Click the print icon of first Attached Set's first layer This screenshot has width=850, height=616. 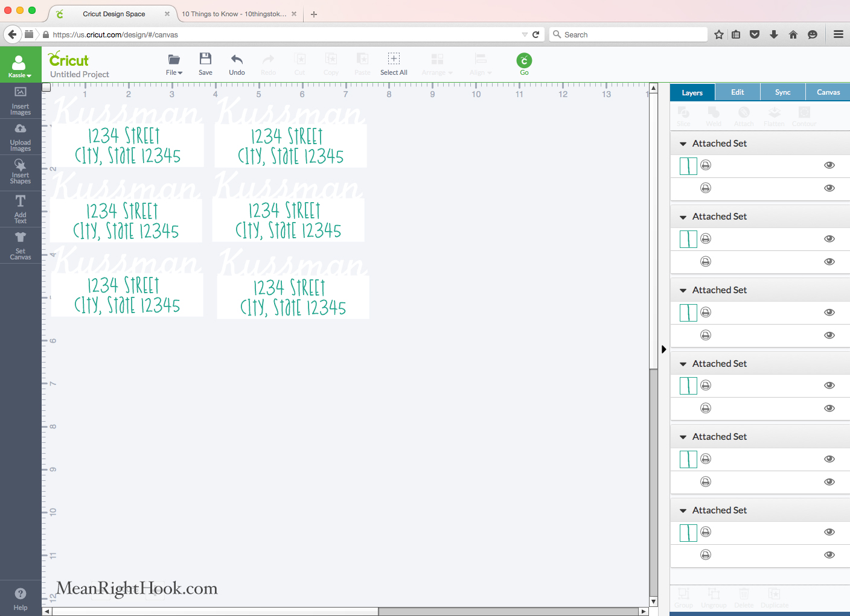pos(706,165)
